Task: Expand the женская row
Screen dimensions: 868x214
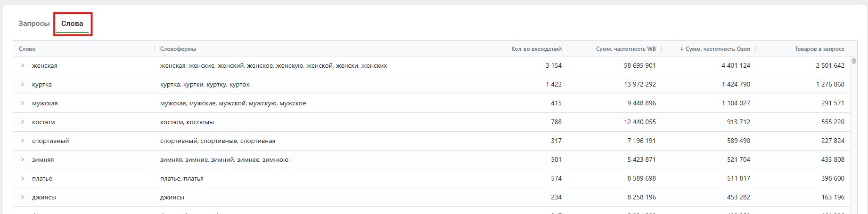Action: (x=22, y=65)
